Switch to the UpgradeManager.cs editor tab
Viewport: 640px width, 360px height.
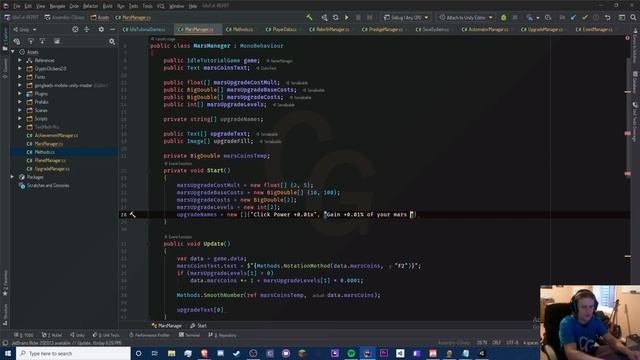542,29
